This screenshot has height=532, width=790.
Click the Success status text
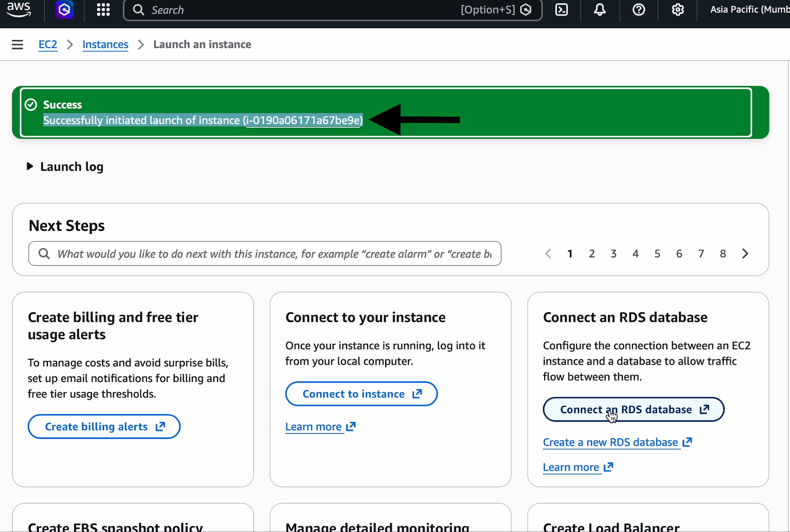(62, 105)
